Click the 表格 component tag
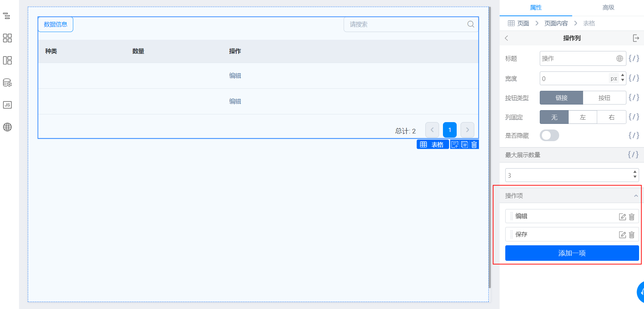The height and width of the screenshot is (309, 644). pyautogui.click(x=433, y=145)
